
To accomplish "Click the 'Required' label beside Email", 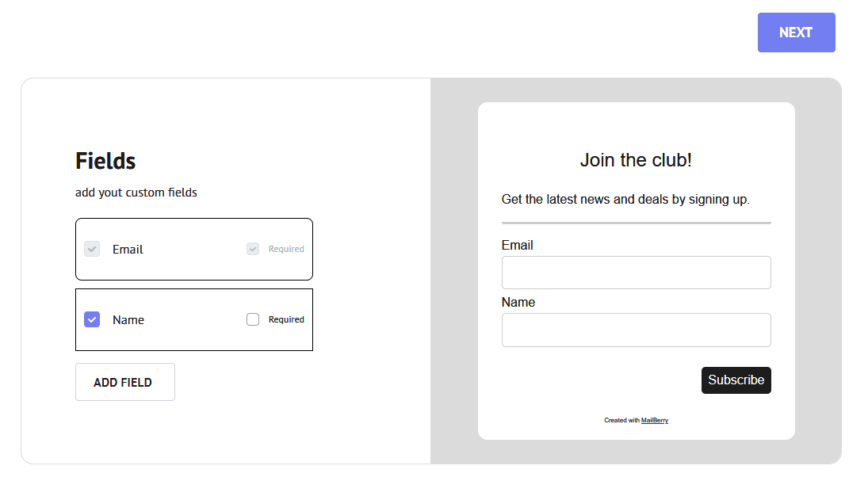I will pos(286,249).
